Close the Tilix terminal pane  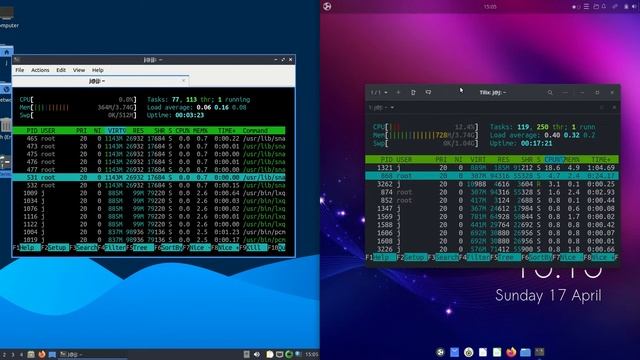pos(614,108)
